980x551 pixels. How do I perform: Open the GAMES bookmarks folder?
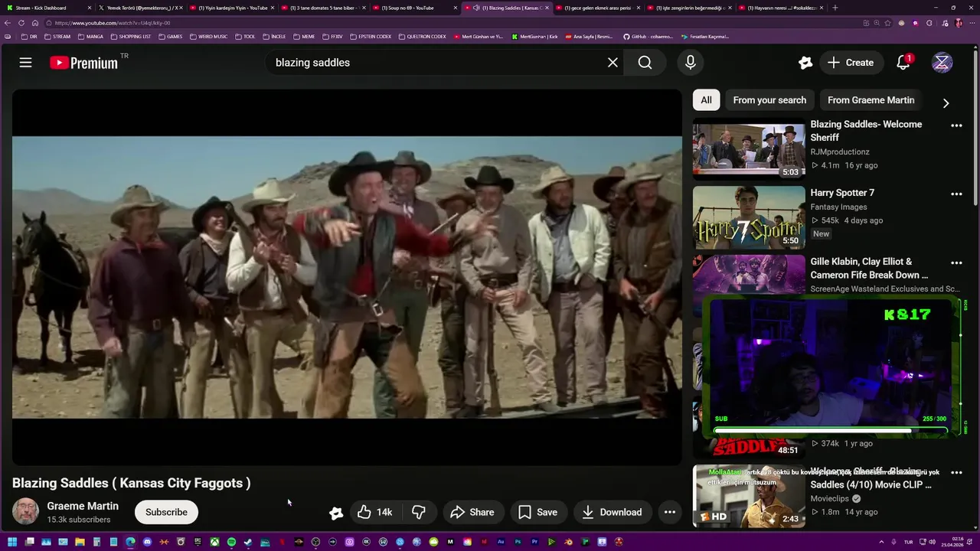click(170, 37)
